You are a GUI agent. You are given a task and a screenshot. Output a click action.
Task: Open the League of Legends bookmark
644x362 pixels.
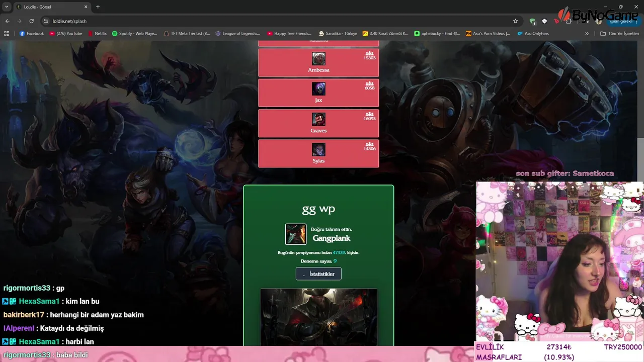pos(237,34)
